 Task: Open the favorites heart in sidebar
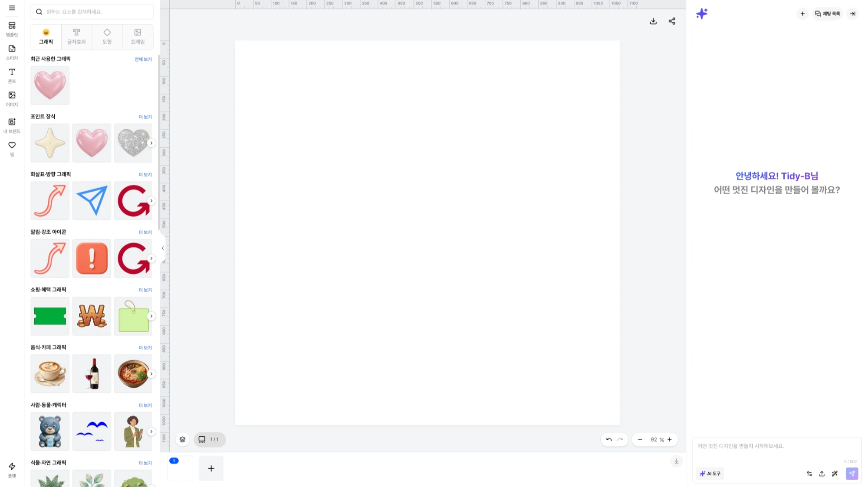click(x=12, y=149)
